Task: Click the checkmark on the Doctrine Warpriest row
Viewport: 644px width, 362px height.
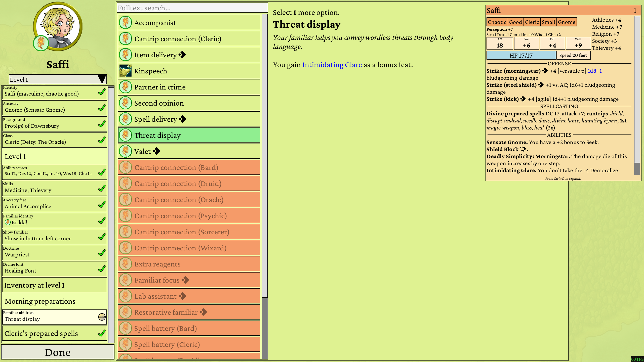Action: [102, 252]
